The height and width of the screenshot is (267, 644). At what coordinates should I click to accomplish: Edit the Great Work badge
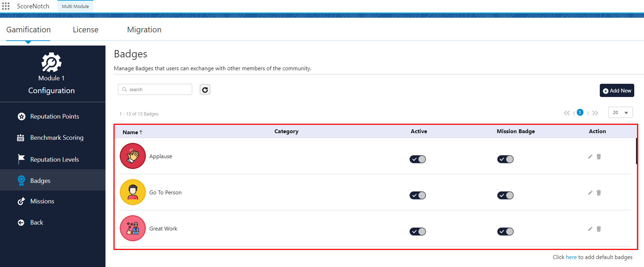[590, 229]
